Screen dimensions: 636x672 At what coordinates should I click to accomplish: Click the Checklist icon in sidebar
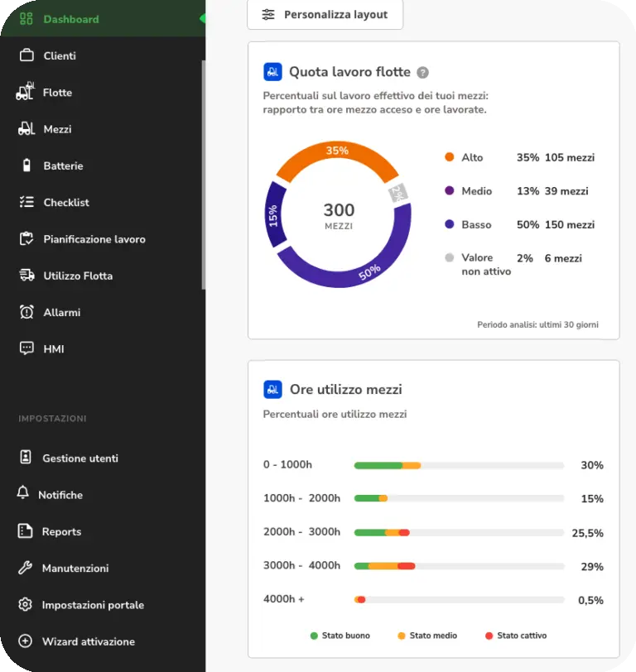click(26, 202)
